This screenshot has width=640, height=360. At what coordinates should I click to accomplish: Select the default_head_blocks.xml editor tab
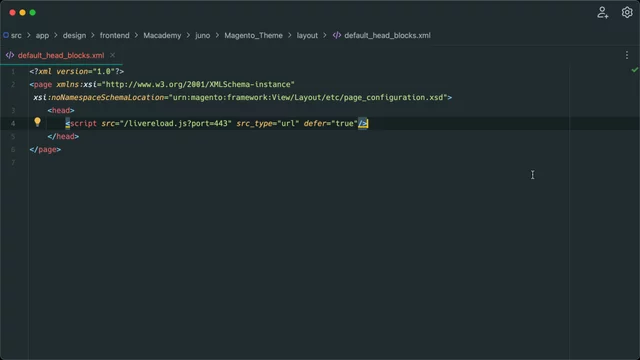tap(61, 56)
